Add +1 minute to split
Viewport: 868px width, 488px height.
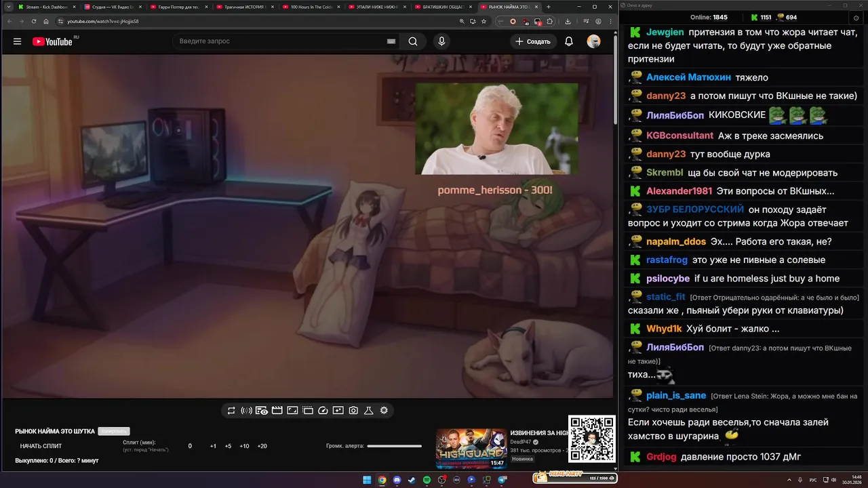213,446
